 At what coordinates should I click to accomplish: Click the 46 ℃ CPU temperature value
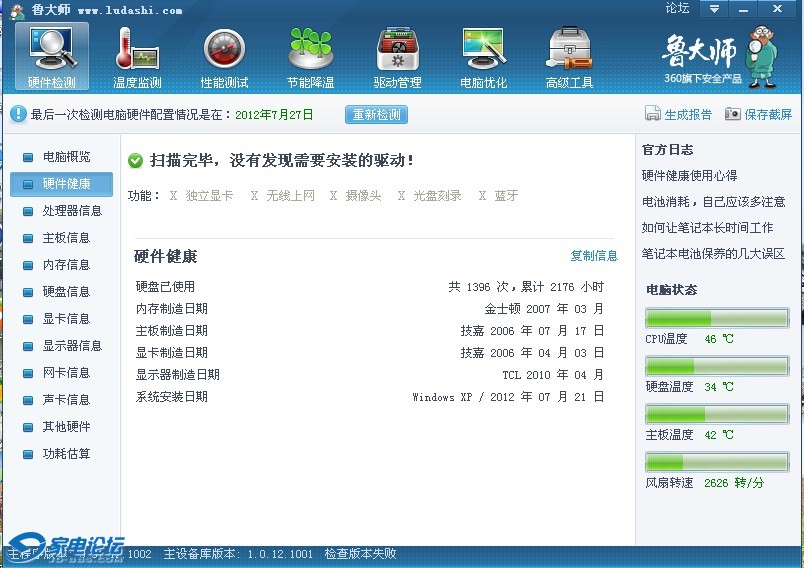(719, 339)
